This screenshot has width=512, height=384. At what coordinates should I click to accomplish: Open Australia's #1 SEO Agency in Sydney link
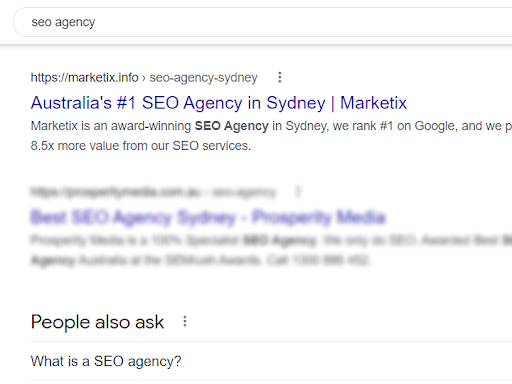219,103
